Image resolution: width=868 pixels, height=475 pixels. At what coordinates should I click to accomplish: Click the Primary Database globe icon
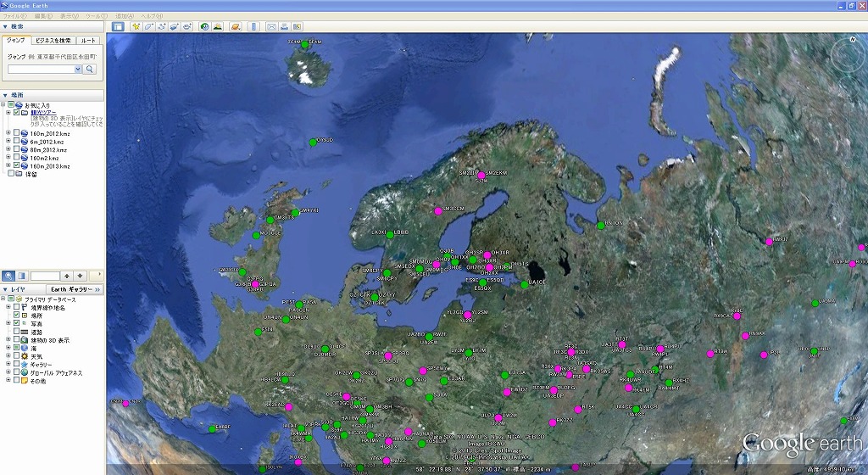tap(19, 299)
